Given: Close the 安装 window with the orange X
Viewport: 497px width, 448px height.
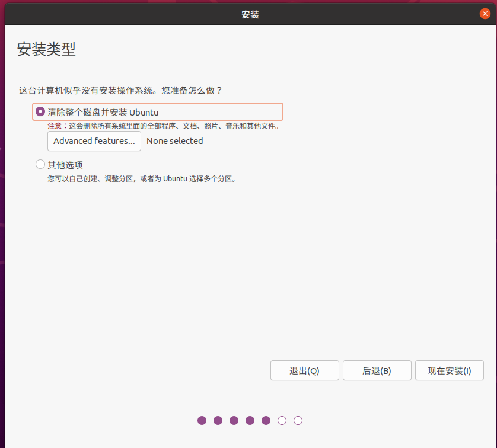Looking at the screenshot, I should 485,14.
